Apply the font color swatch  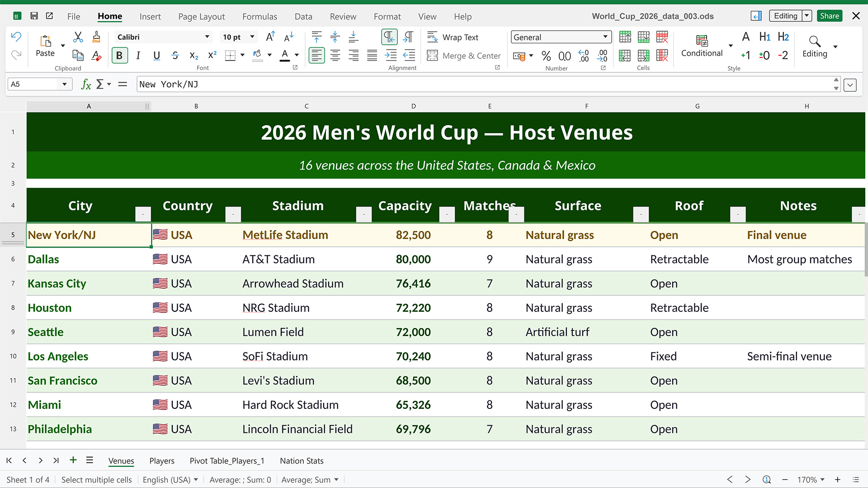tap(285, 56)
